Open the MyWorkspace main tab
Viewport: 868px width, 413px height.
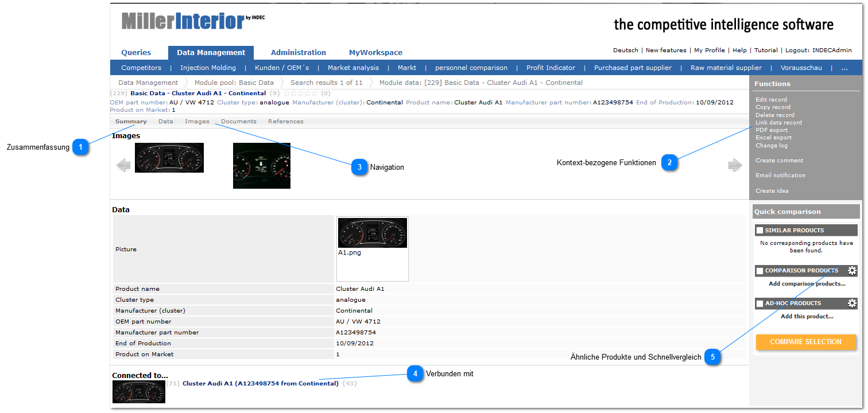click(x=375, y=52)
